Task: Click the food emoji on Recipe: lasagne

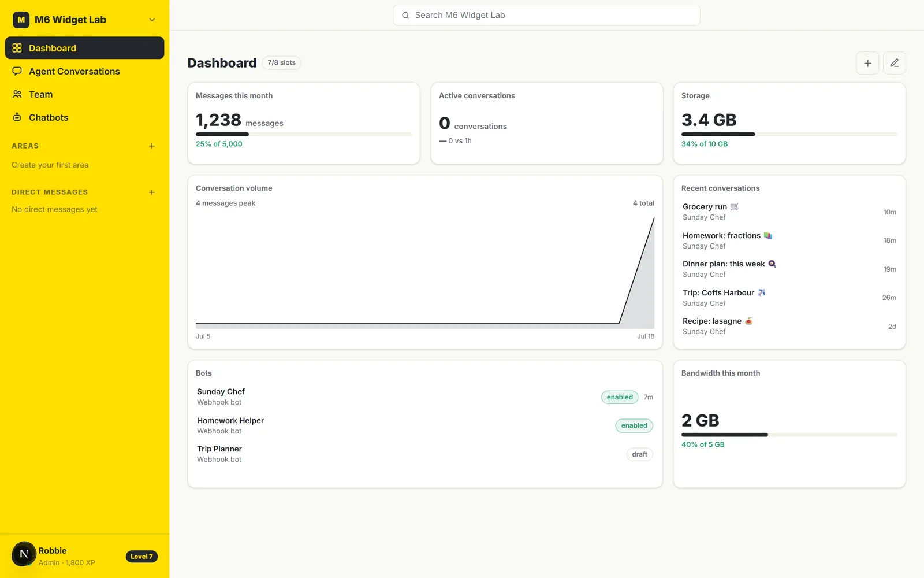Action: pos(749,321)
